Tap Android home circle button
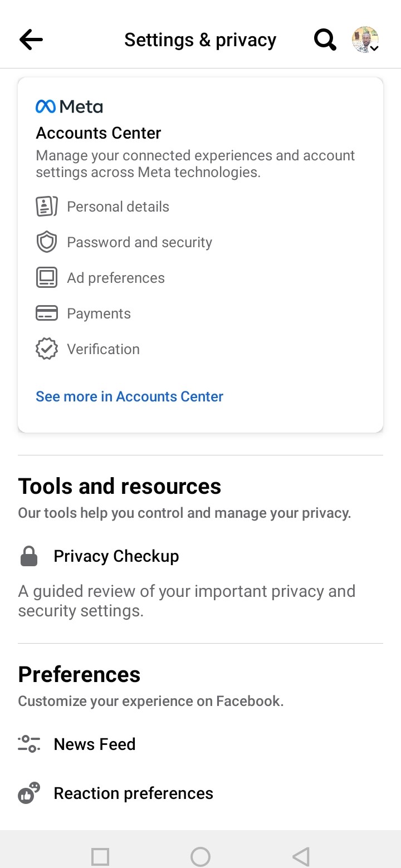This screenshot has width=401, height=868. pos(200,856)
